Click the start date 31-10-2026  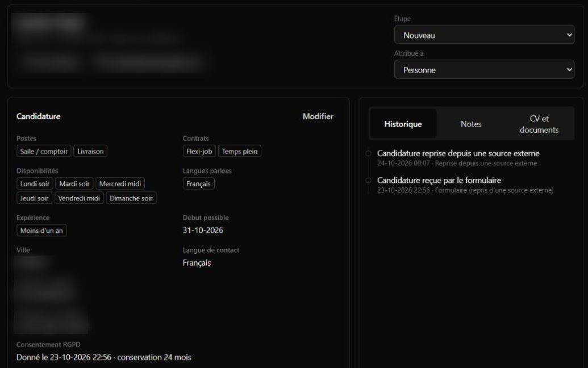tap(203, 230)
